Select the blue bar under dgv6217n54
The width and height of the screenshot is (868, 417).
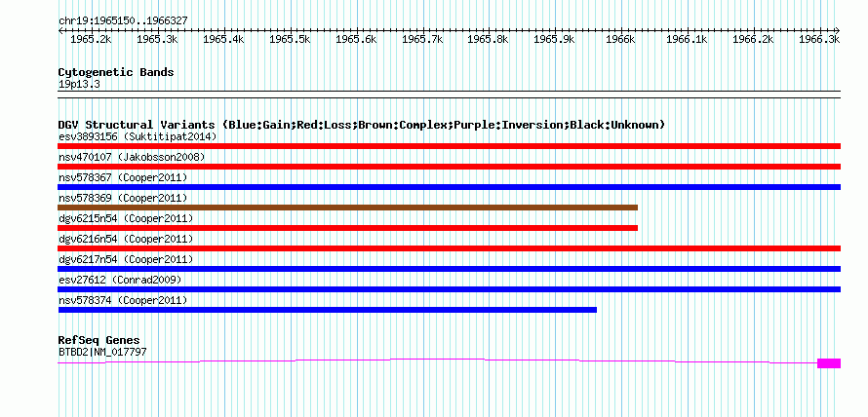(x=449, y=269)
